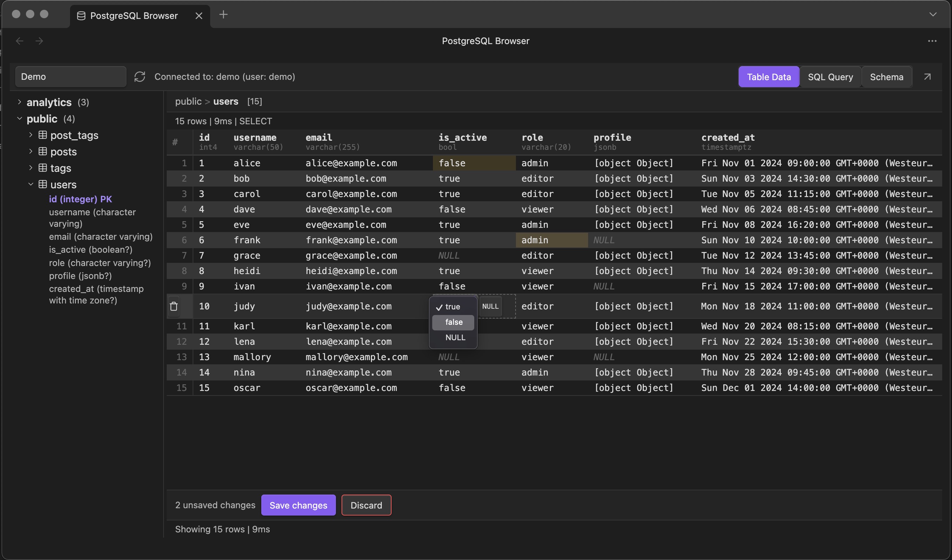Expand the post_tags table node

tap(31, 135)
